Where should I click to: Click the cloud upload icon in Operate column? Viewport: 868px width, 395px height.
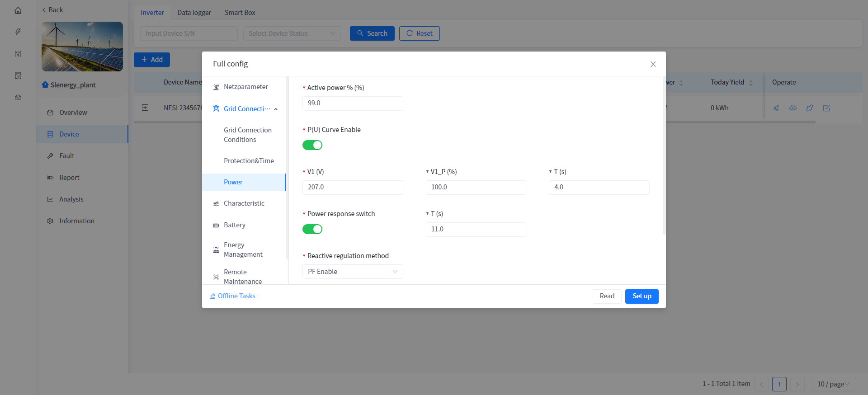(793, 108)
